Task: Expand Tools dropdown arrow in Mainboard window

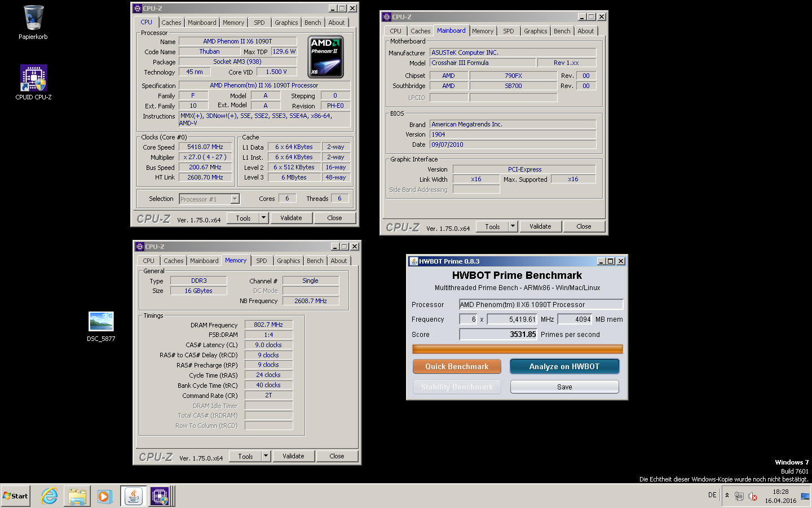Action: pos(513,226)
